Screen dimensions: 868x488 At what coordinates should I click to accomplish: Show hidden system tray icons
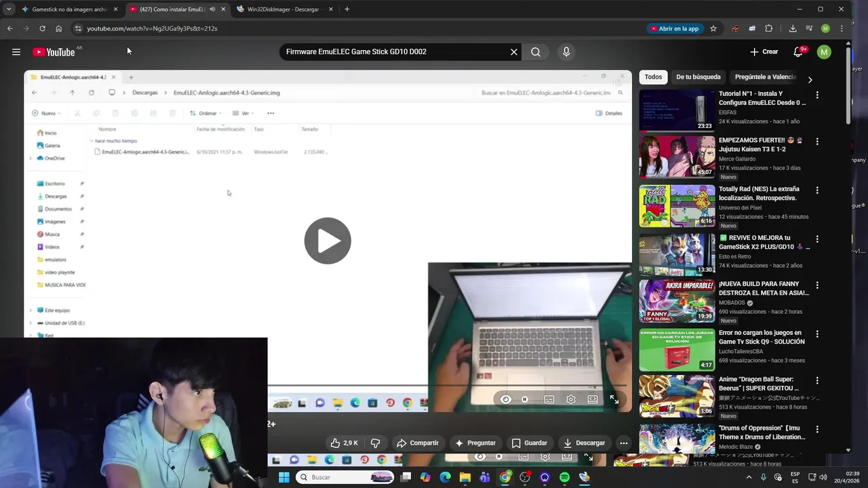[749, 477]
